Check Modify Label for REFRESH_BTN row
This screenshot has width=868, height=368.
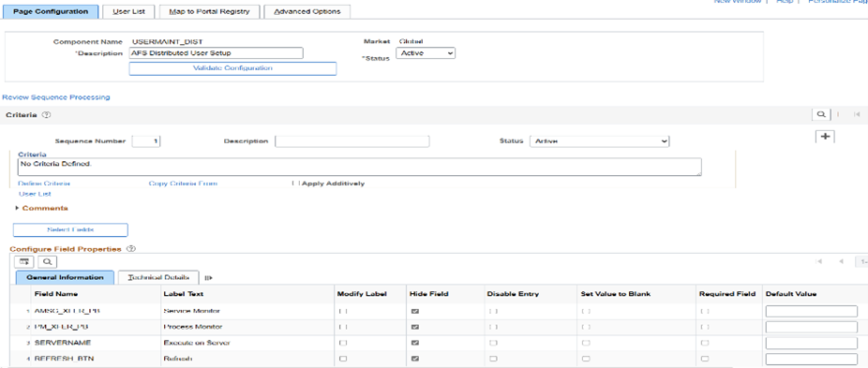click(x=343, y=359)
